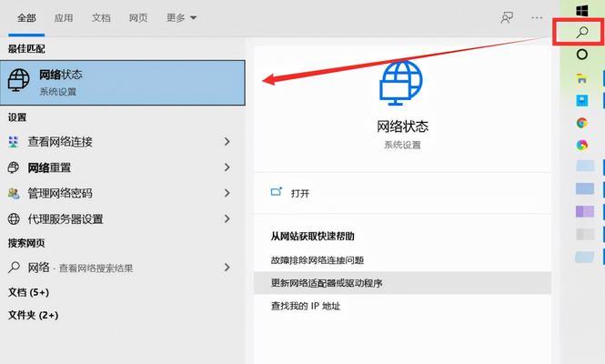Select the 网络状态 best match result
Viewport: 605px width, 364px height.
122,83
